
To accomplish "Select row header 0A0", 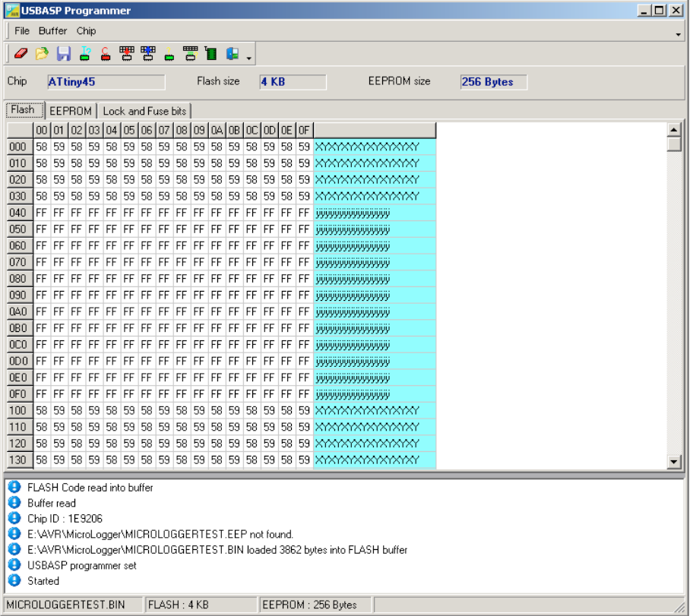I will (19, 311).
